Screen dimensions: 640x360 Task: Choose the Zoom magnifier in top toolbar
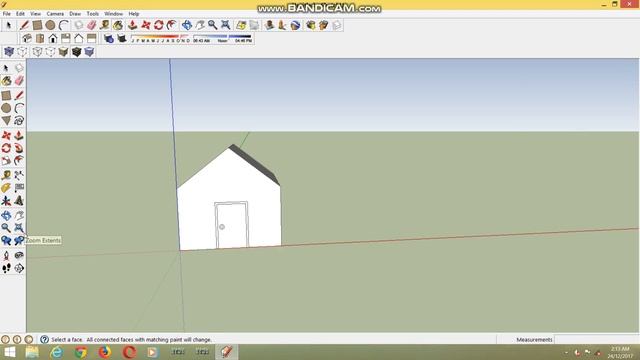click(213, 25)
